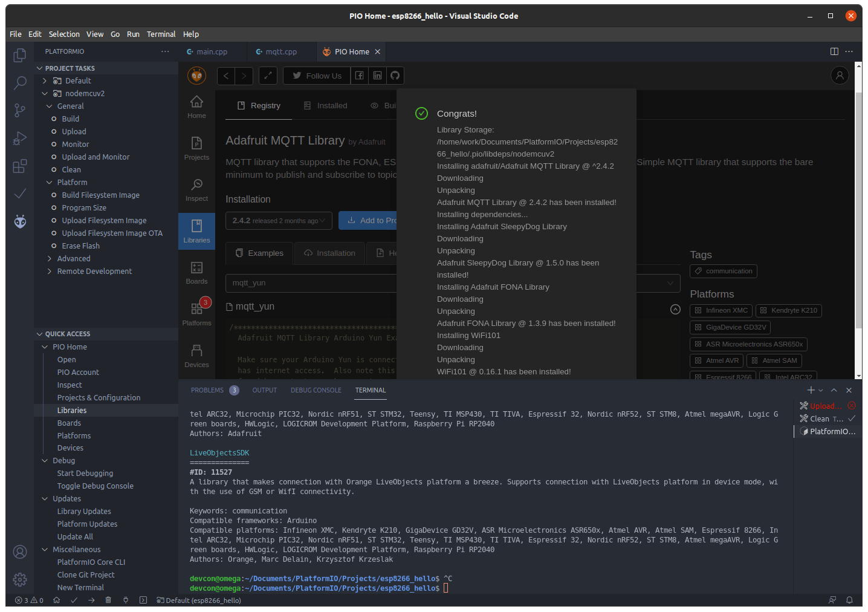Image resolution: width=868 pixels, height=612 pixels.
Task: Open the OUTPUT panel tab
Action: [265, 391]
